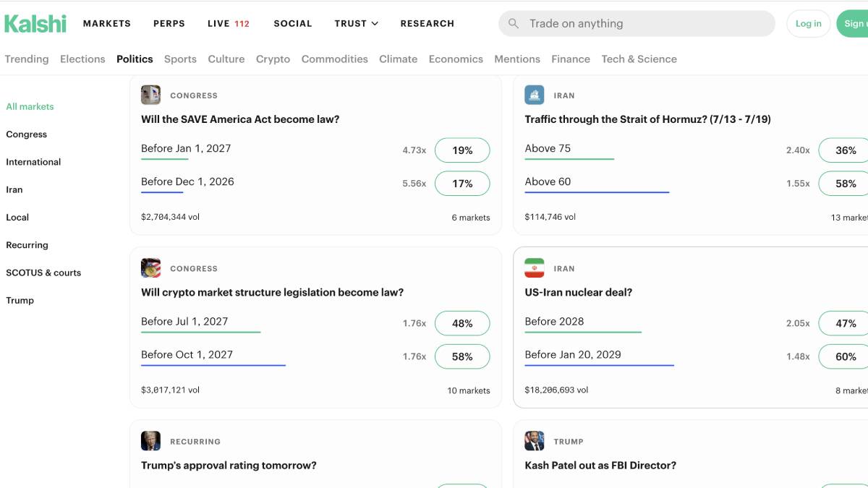Viewport: 868px width, 488px height.
Task: Click the crypto legislation market icon
Action: 150,268
